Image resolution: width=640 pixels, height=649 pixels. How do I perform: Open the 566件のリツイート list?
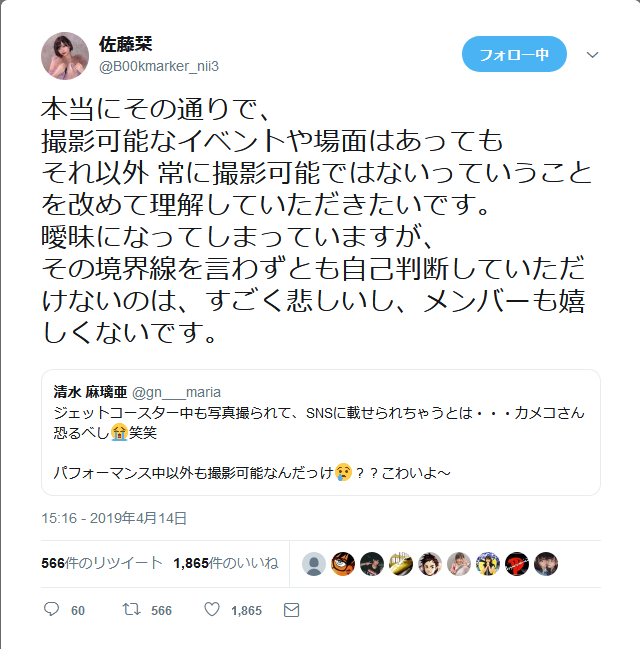click(102, 563)
